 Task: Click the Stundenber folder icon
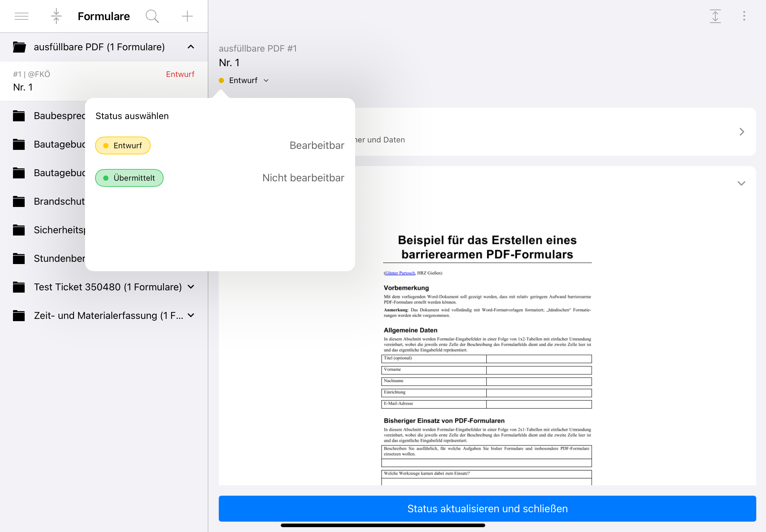point(19,258)
